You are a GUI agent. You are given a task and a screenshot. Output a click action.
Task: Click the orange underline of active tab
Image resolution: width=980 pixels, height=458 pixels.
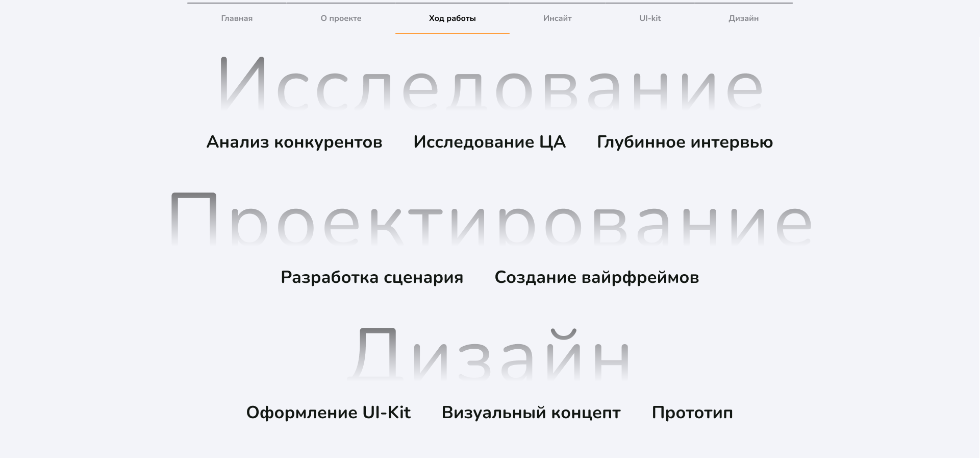(x=453, y=34)
